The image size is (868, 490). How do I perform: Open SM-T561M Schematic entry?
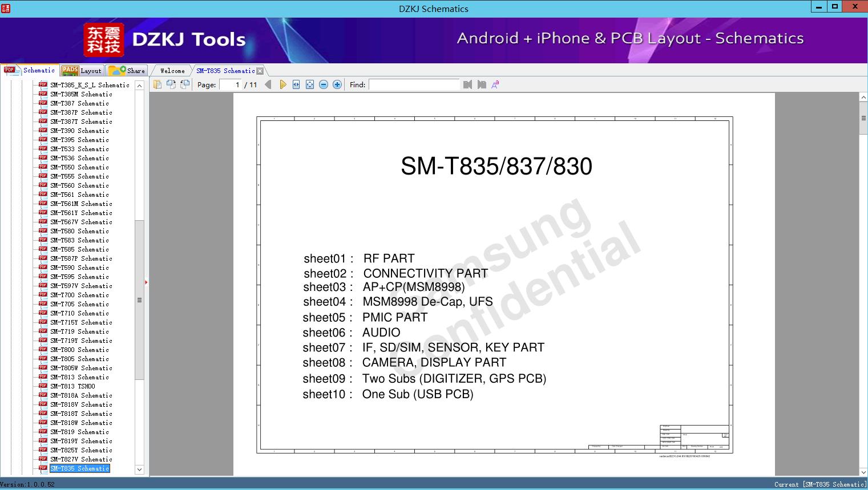81,204
